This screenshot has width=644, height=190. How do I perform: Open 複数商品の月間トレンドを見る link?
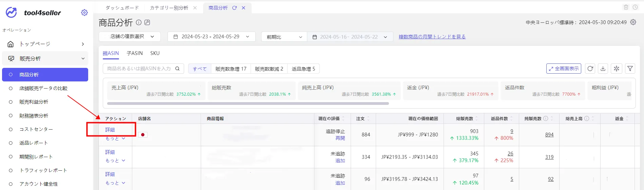coord(432,37)
